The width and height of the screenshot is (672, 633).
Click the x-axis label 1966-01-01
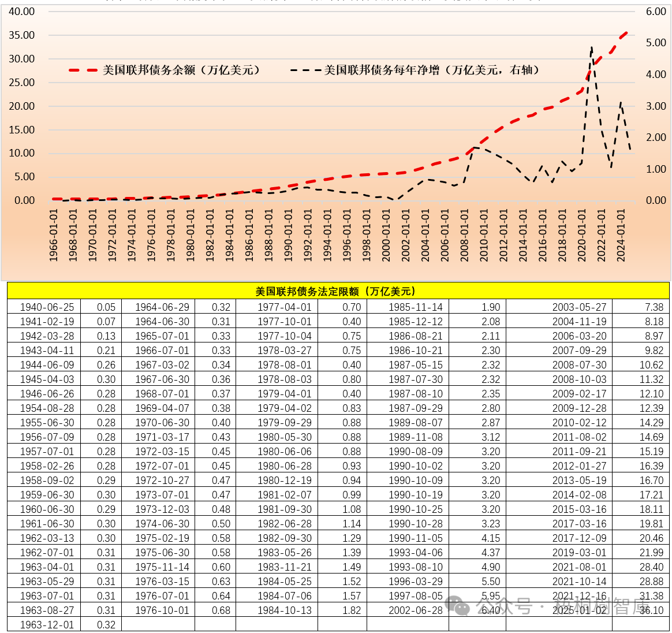pyautogui.click(x=54, y=235)
